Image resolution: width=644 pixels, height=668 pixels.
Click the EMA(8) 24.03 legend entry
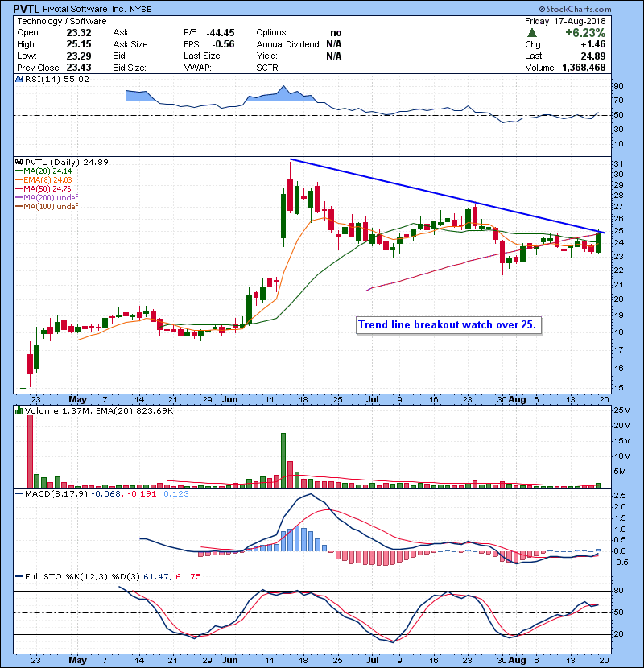coord(43,179)
